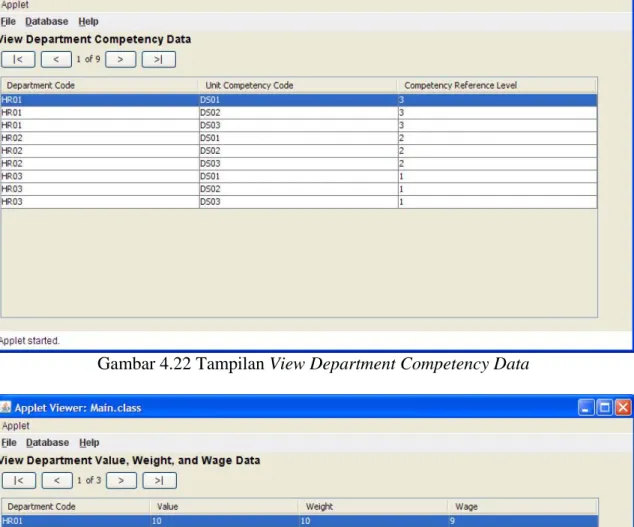
Task: Go to previous record in Competency Data view
Action: point(56,59)
